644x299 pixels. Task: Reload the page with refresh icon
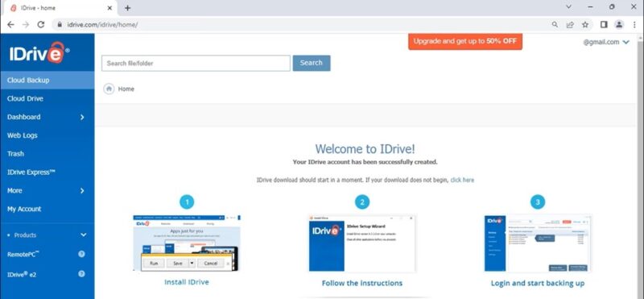click(41, 25)
